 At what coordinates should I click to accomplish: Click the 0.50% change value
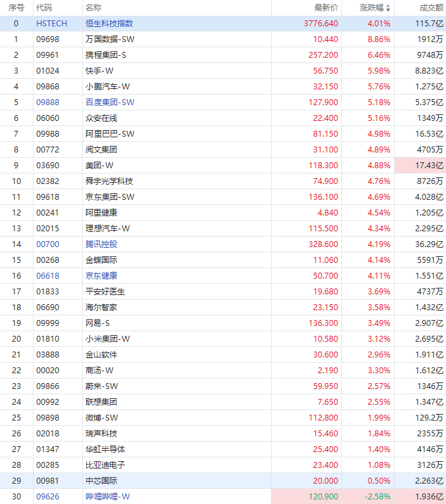pos(379,481)
